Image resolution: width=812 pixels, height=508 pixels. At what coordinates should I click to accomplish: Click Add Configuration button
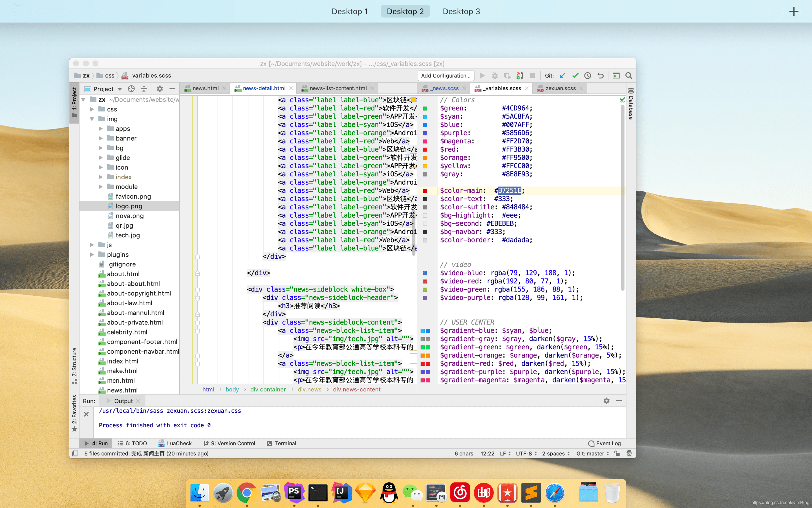coord(446,76)
